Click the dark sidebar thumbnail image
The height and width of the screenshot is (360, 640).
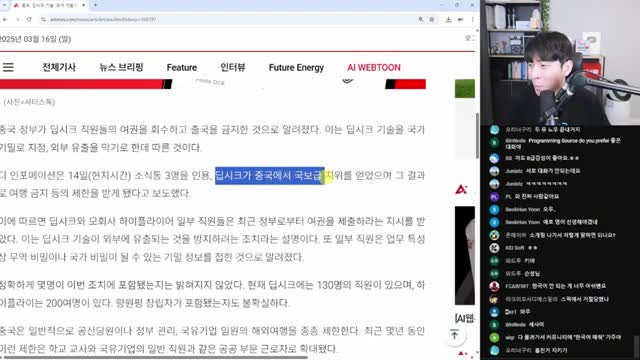point(465,256)
